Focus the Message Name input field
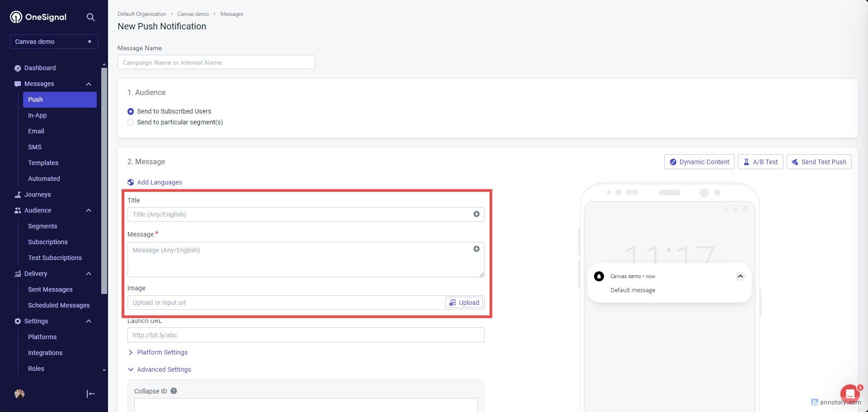The width and height of the screenshot is (868, 412). [216, 62]
